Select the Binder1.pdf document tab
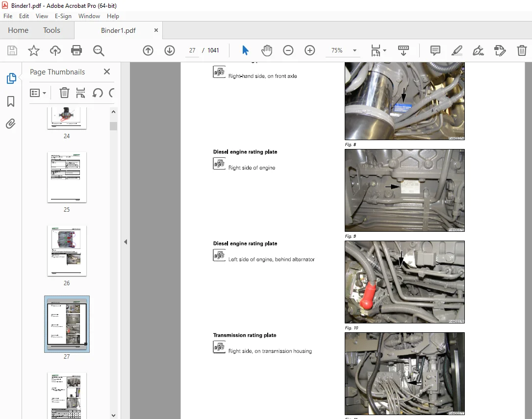Screen dimensions: 532x419 pos(118,30)
